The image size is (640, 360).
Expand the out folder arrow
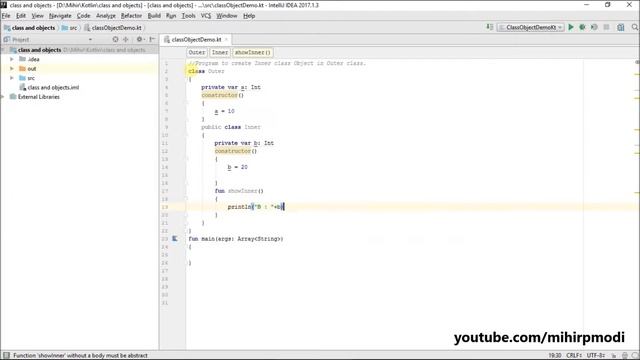pos(12,69)
